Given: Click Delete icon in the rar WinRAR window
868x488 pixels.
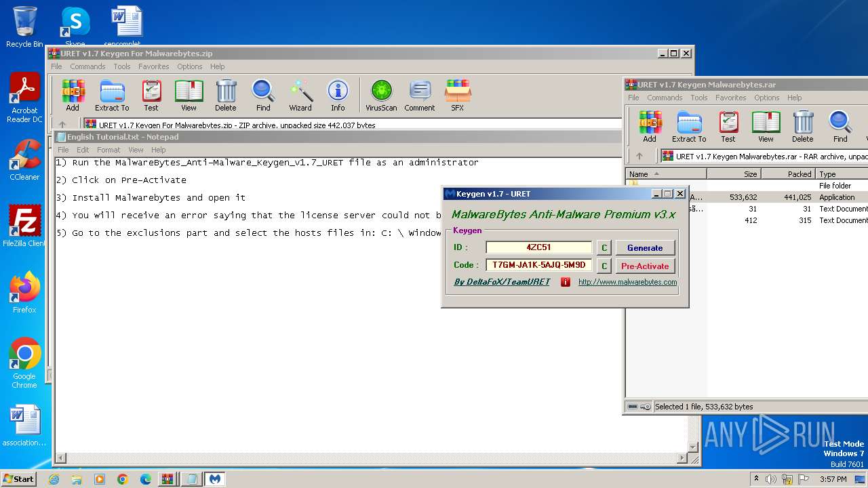Looking at the screenshot, I should pyautogui.click(x=803, y=127).
